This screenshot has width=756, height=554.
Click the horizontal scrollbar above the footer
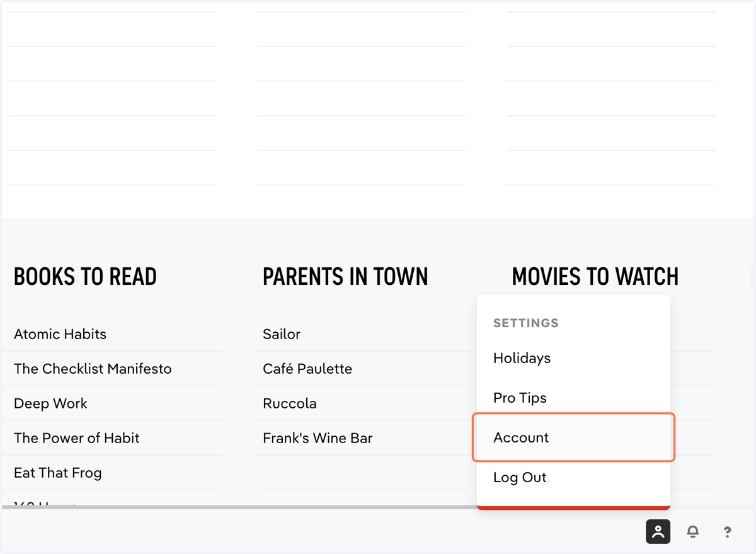pos(239,507)
